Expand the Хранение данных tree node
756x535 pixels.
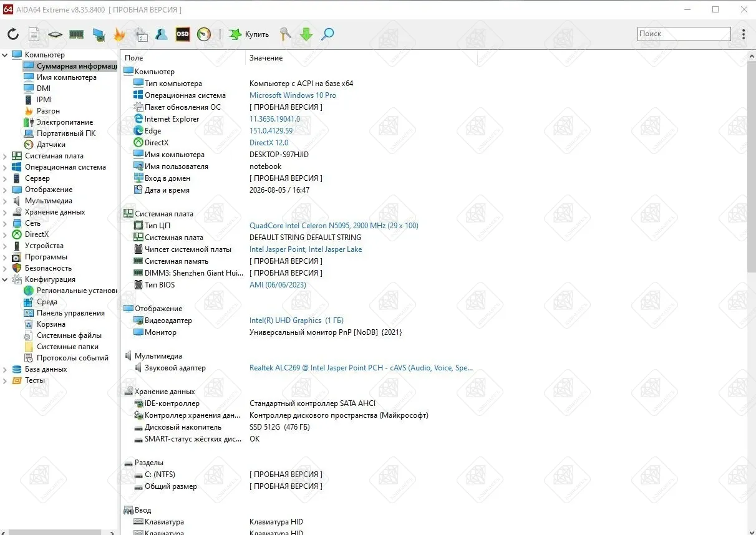point(5,212)
